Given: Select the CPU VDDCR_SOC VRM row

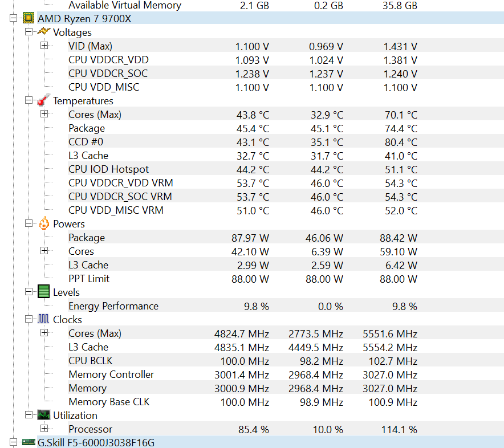Looking at the screenshot, I should point(286,197).
